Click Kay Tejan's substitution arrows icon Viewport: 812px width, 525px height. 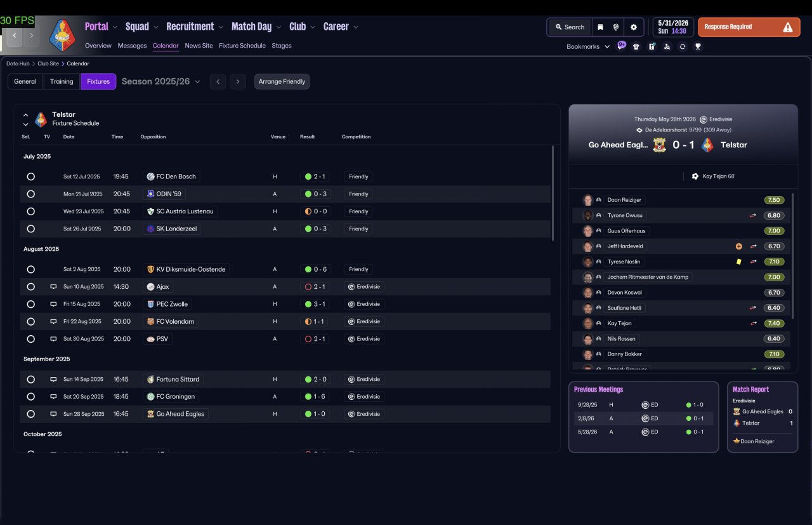pyautogui.click(x=753, y=323)
